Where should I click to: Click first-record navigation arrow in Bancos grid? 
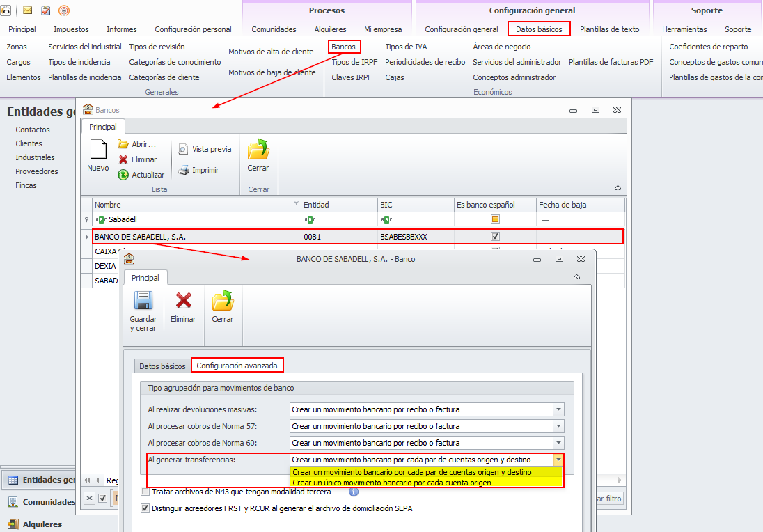[x=86, y=480]
